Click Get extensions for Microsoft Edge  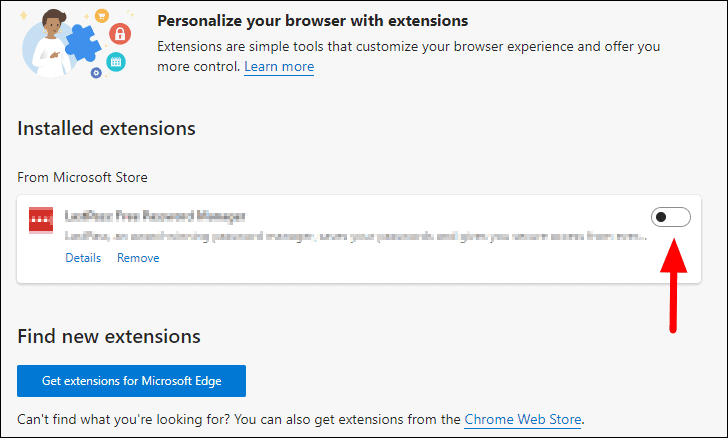point(131,381)
